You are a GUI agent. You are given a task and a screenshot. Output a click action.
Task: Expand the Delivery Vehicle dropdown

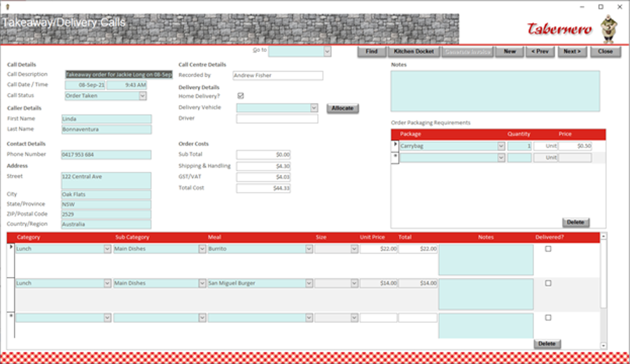(x=314, y=108)
